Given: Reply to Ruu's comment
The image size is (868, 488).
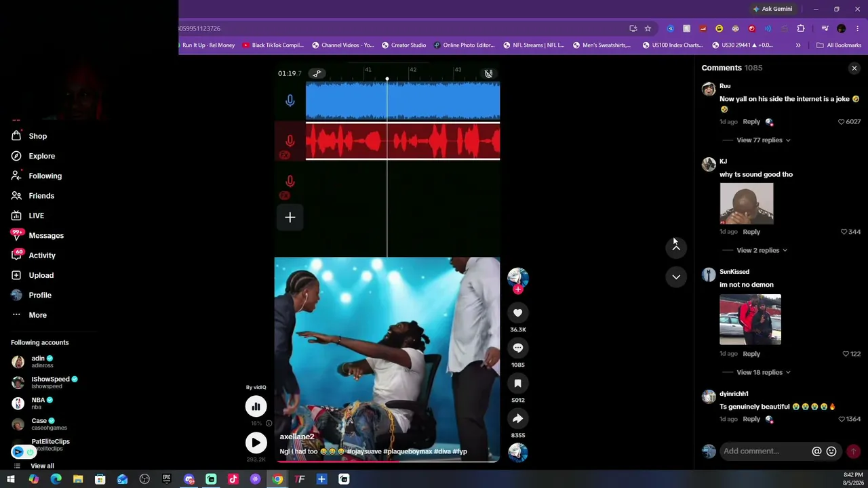Looking at the screenshot, I should coord(751,122).
